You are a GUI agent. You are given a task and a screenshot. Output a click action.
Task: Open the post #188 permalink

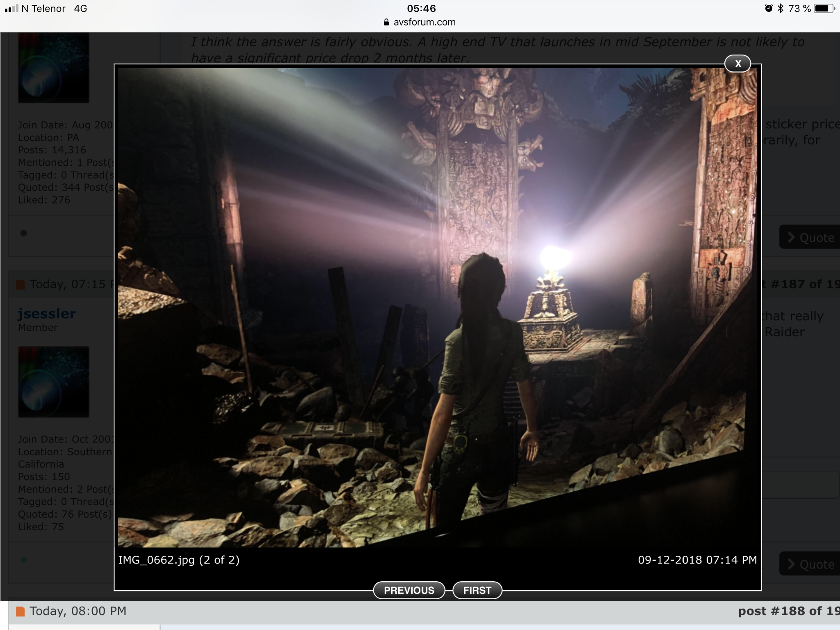click(x=789, y=611)
